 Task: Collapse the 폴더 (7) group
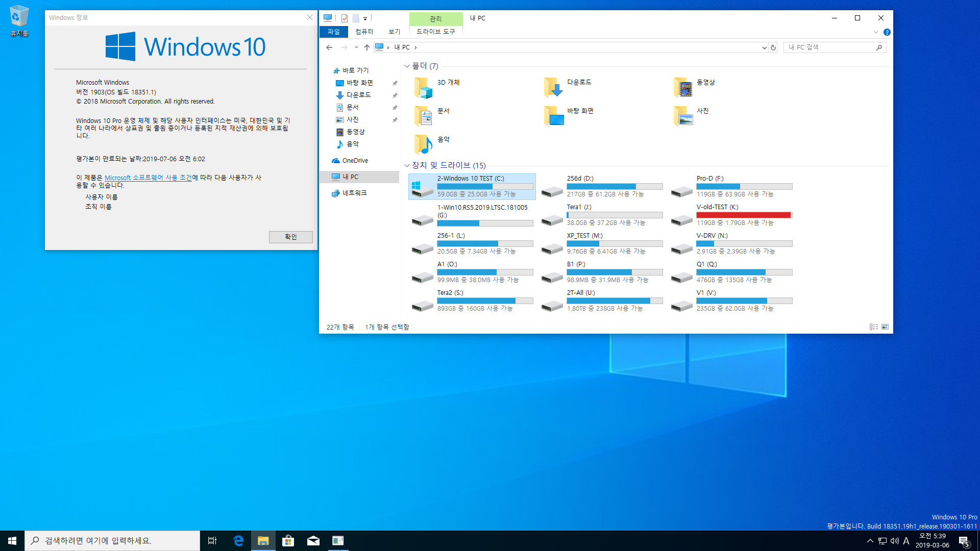point(407,66)
